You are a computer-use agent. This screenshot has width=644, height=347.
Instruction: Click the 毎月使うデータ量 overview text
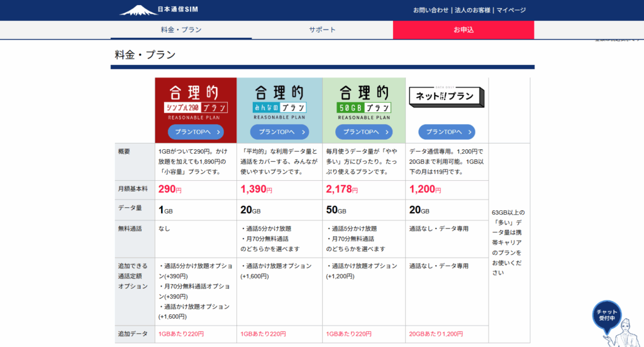pos(362,162)
